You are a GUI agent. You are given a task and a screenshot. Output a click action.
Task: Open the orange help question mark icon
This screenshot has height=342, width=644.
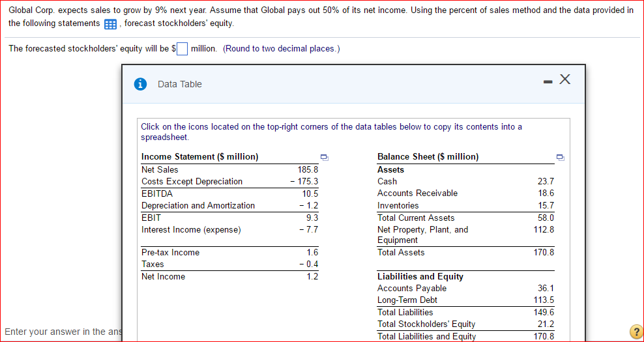point(635,332)
